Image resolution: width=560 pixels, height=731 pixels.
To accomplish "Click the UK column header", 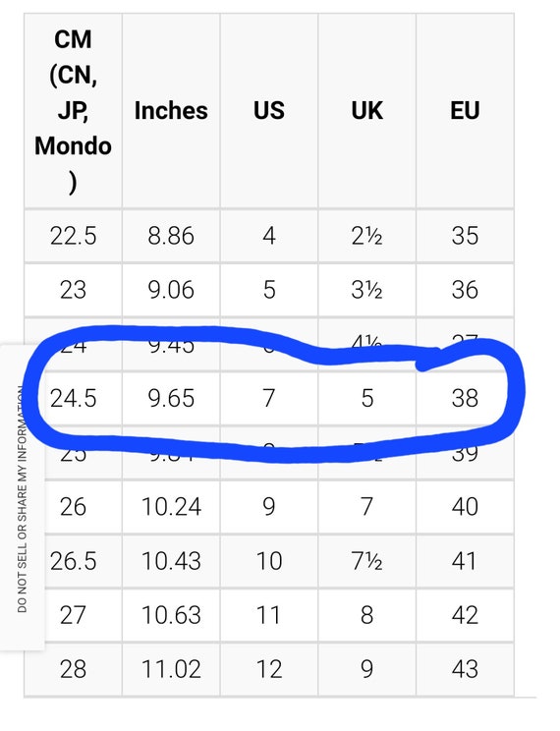I will tap(367, 110).
